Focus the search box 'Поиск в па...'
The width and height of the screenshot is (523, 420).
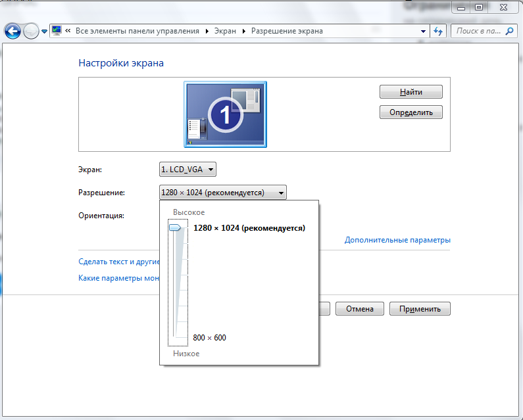(x=478, y=31)
